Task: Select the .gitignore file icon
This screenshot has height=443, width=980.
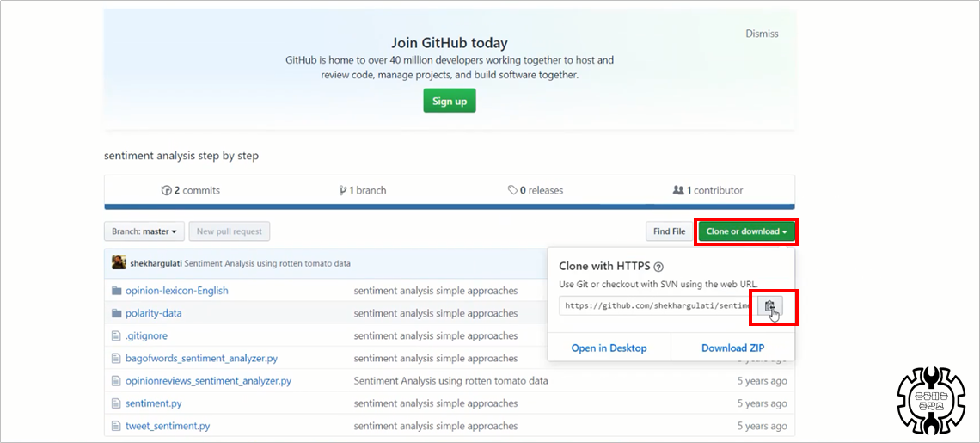Action: [116, 335]
